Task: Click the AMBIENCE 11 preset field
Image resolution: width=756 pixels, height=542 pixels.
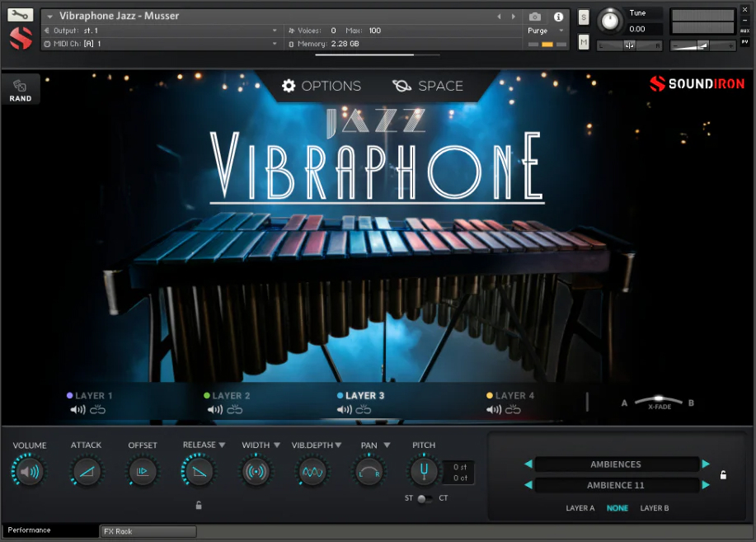Action: (x=617, y=484)
